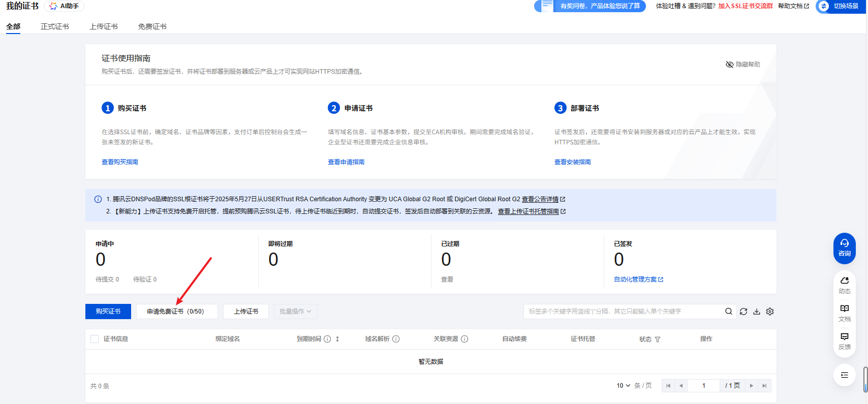Click the 反馈 feedback icon
This screenshot has width=868, height=404.
(844, 340)
